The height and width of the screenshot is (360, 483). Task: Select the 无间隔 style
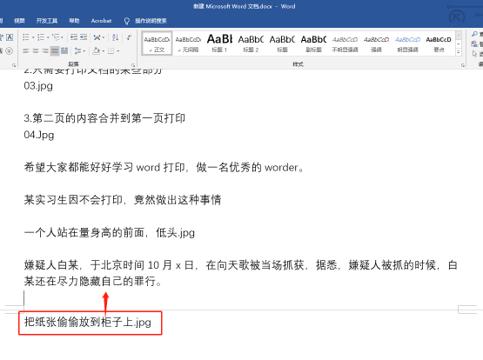coord(188,43)
